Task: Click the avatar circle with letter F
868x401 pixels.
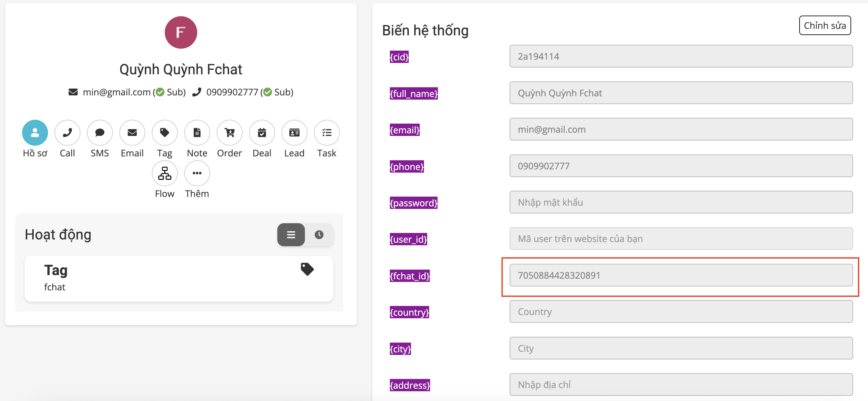Action: (x=181, y=32)
